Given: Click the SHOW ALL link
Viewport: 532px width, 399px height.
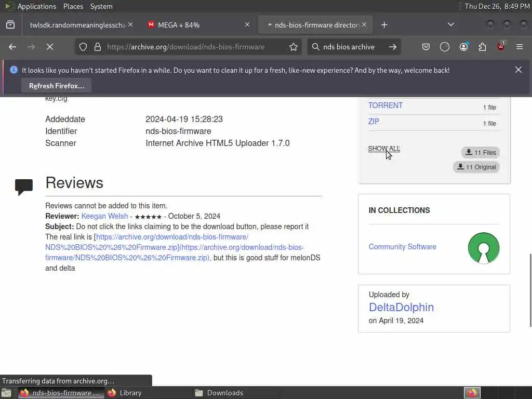Looking at the screenshot, I should 384,149.
